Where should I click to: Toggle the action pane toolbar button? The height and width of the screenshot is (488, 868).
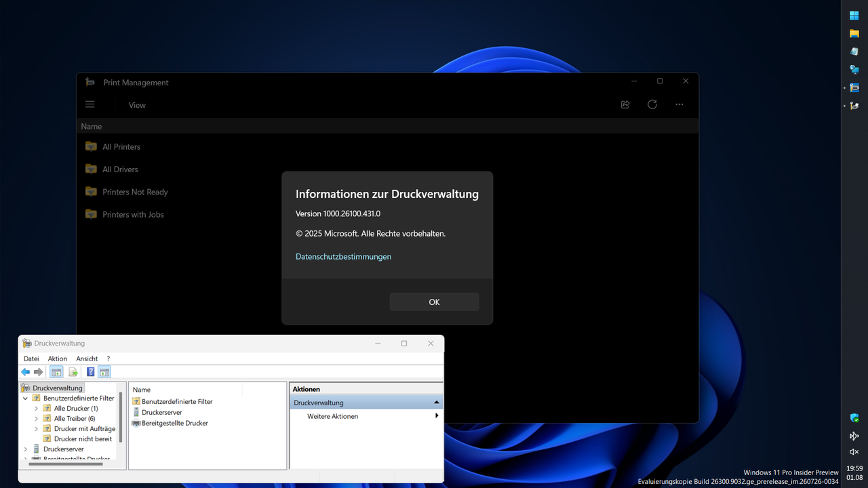click(x=104, y=372)
